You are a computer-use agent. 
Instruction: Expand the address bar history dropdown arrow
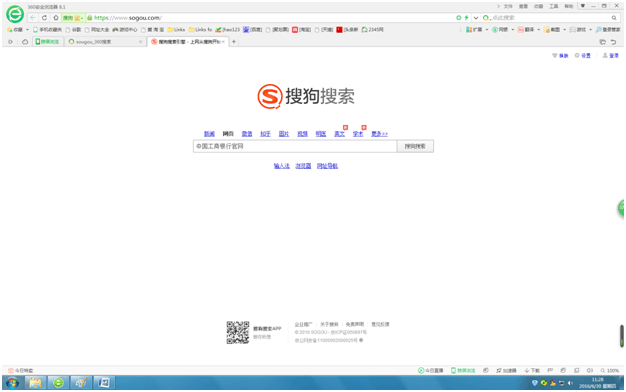tap(476, 18)
